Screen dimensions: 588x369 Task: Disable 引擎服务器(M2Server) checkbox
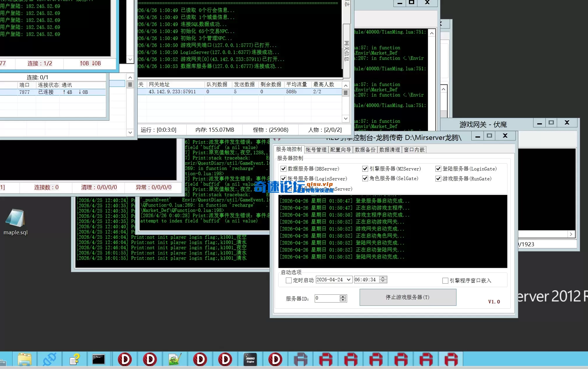[x=365, y=168]
